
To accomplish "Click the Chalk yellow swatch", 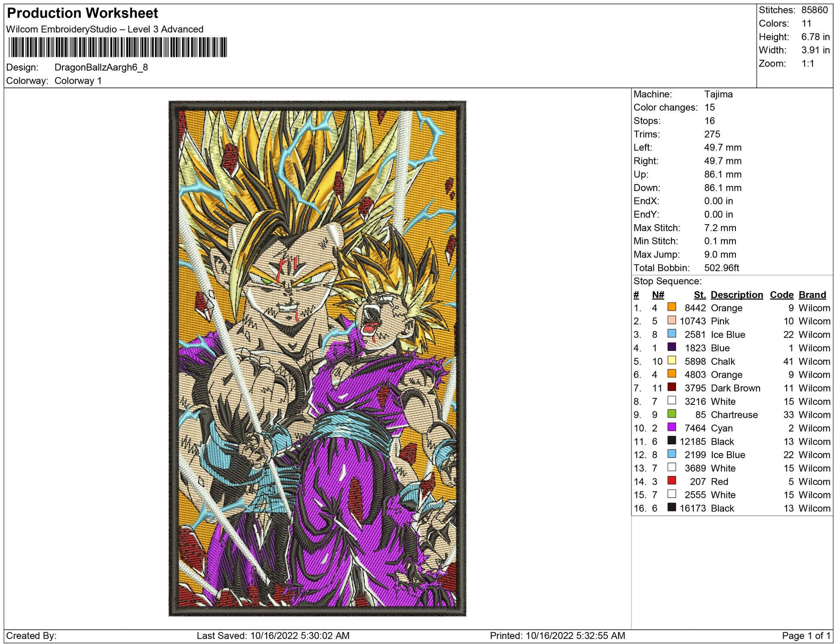I will 671,361.
